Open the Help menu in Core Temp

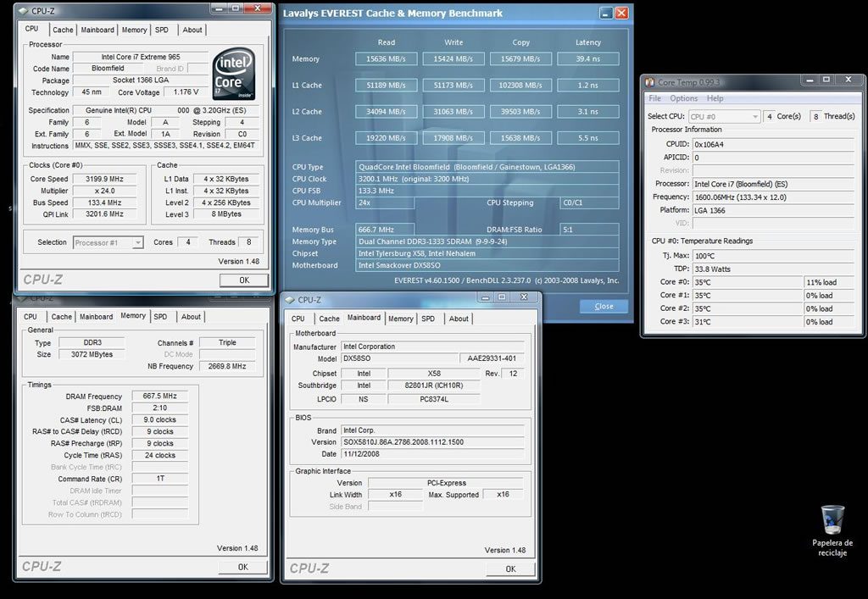[715, 98]
